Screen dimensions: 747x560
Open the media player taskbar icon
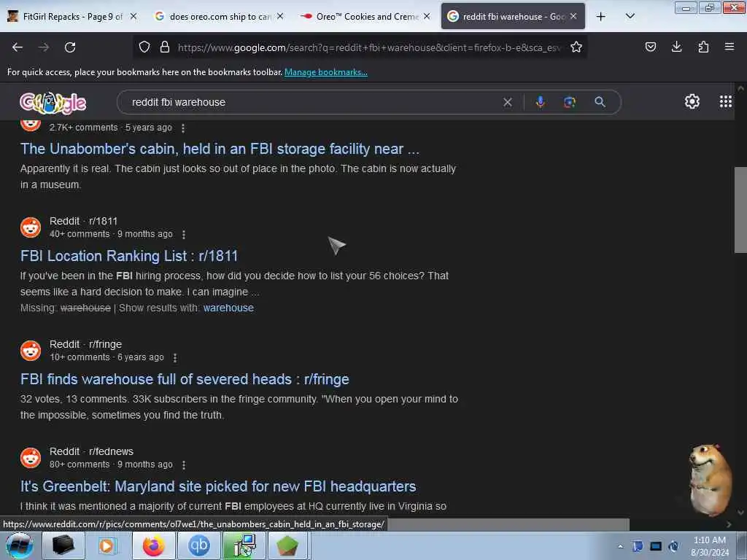point(108,545)
